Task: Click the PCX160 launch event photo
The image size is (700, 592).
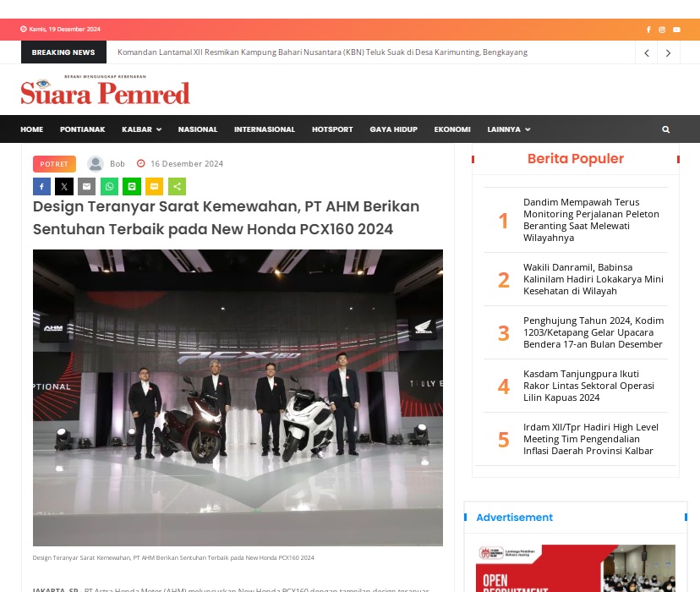Action: click(238, 397)
